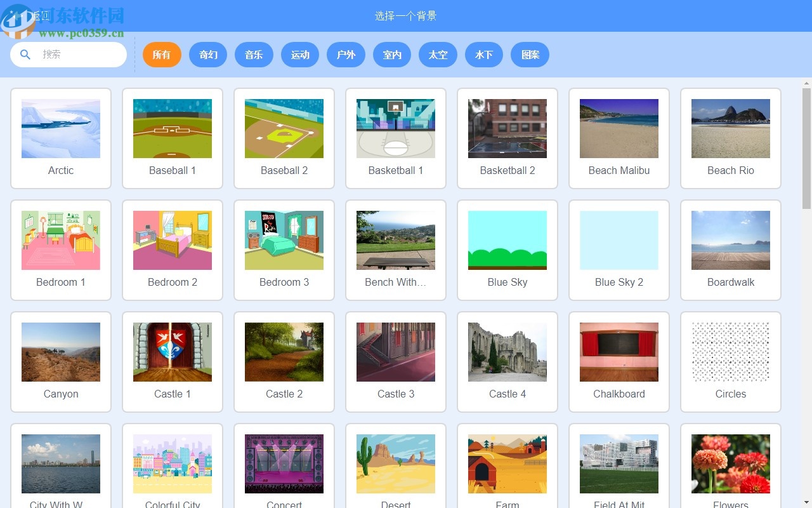
Task: Filter by 水下 underwater category
Action: [484, 55]
